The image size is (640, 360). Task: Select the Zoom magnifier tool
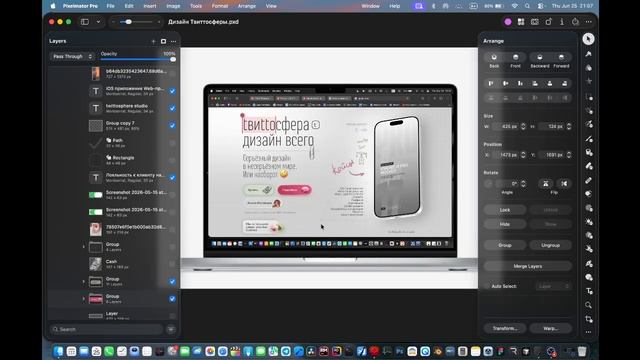(x=588, y=305)
